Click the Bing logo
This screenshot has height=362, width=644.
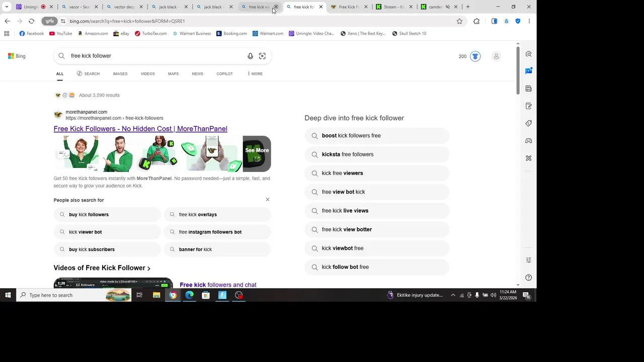pos(17,56)
